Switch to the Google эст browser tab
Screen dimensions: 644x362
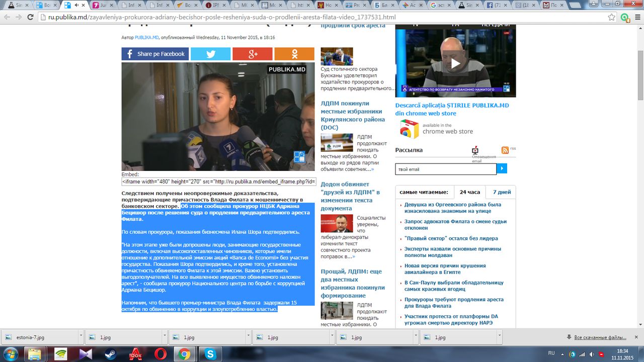tap(441, 6)
